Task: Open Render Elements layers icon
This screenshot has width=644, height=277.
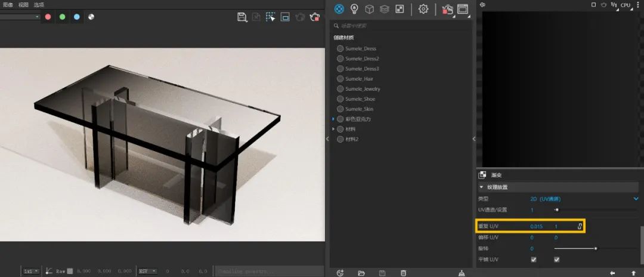Action: (385, 9)
